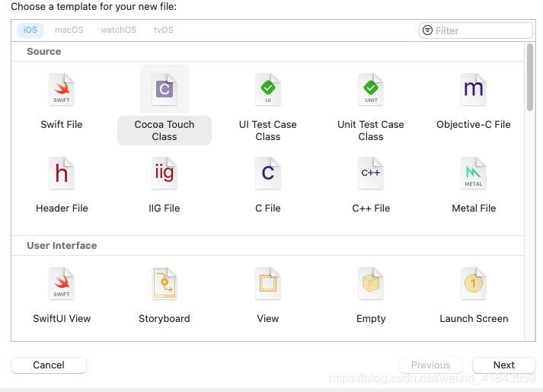543x392 pixels.
Task: Open the watchOS templates tab
Action: click(x=119, y=30)
